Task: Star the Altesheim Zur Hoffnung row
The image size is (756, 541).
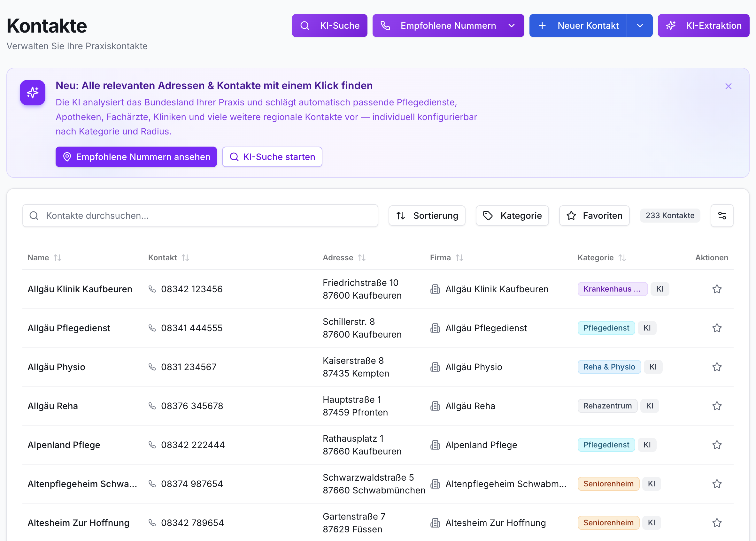Action: click(x=717, y=523)
